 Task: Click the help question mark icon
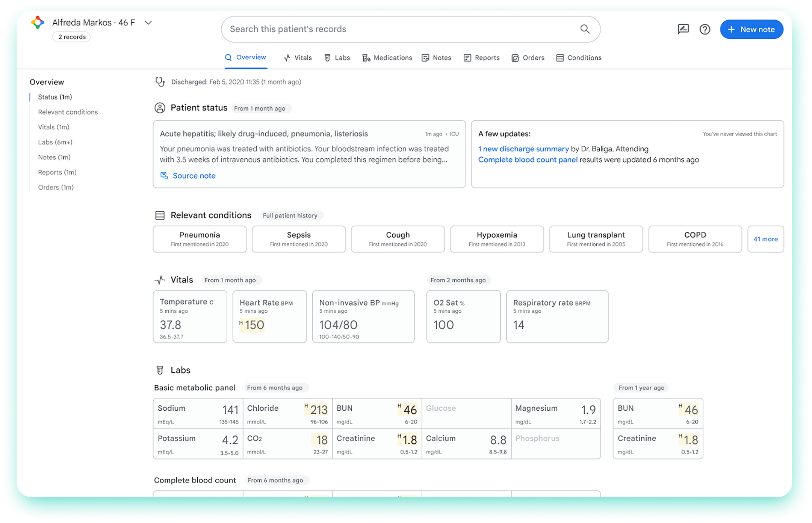(705, 29)
